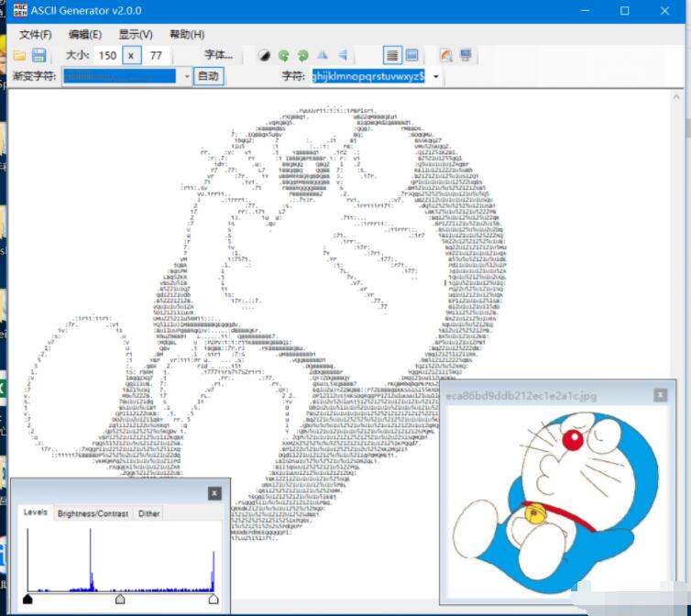Click the scroll up arrow of the text area

(676, 97)
